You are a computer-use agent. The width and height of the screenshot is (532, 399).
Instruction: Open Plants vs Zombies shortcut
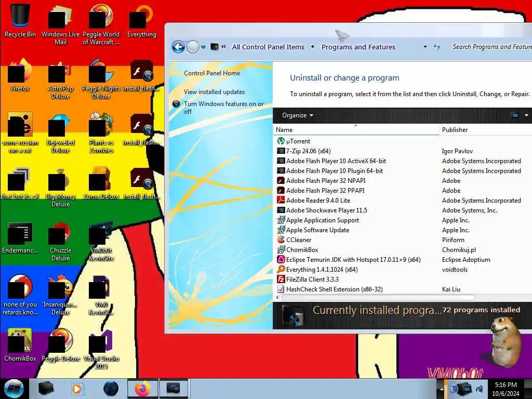101,133
